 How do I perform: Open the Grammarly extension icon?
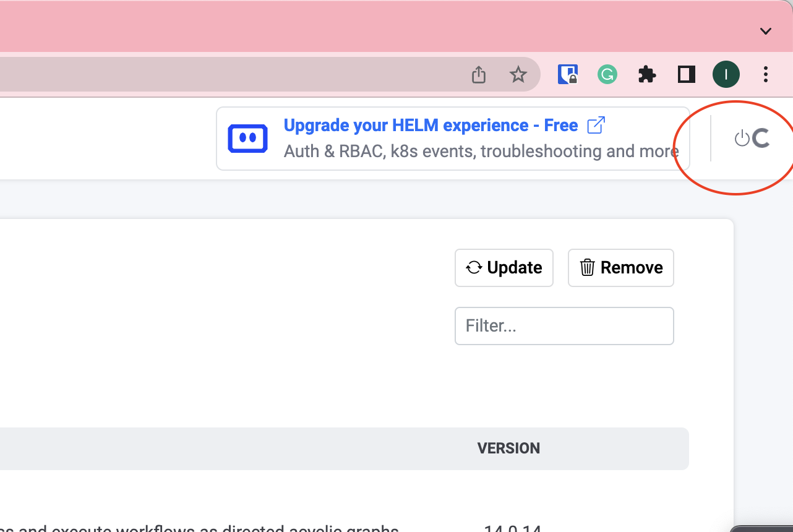click(x=607, y=74)
